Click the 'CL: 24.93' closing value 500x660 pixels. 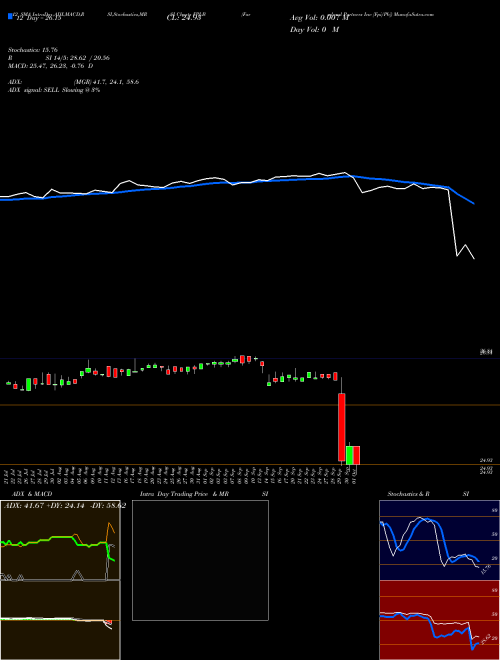coord(184,18)
